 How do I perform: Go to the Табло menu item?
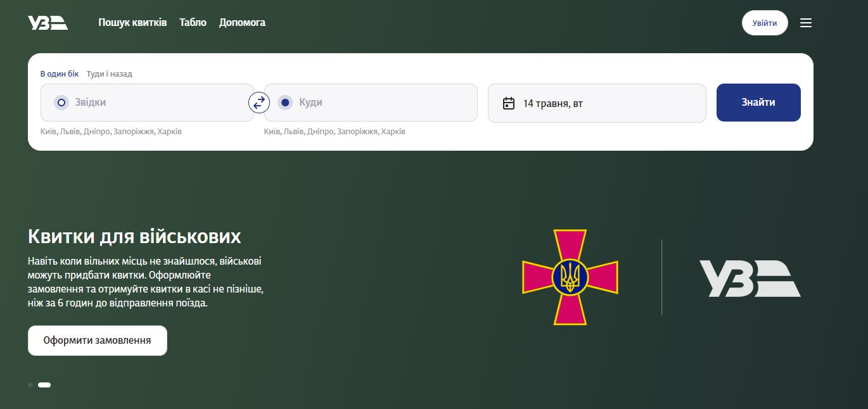(193, 23)
